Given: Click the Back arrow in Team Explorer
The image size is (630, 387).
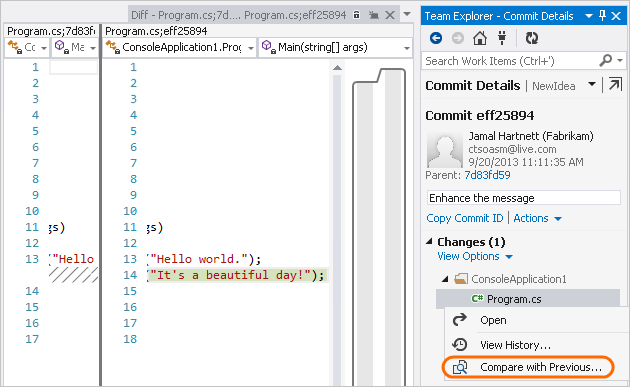Looking at the screenshot, I should click(436, 38).
